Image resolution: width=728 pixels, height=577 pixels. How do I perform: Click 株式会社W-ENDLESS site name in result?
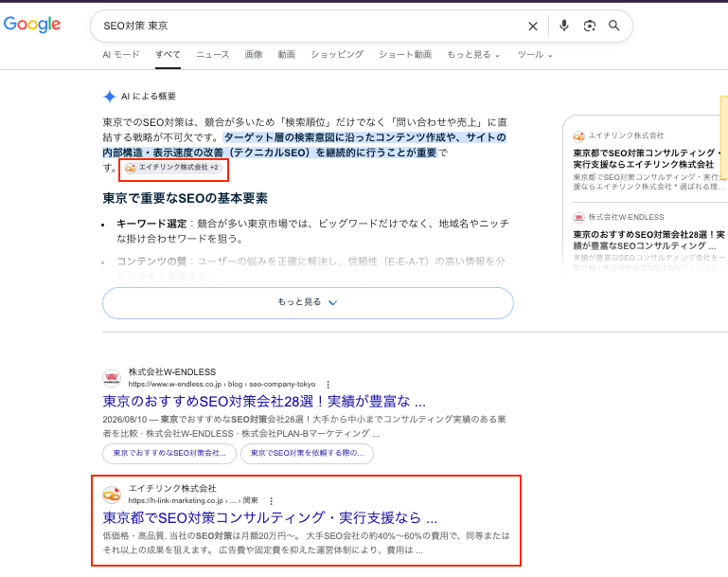pos(172,372)
